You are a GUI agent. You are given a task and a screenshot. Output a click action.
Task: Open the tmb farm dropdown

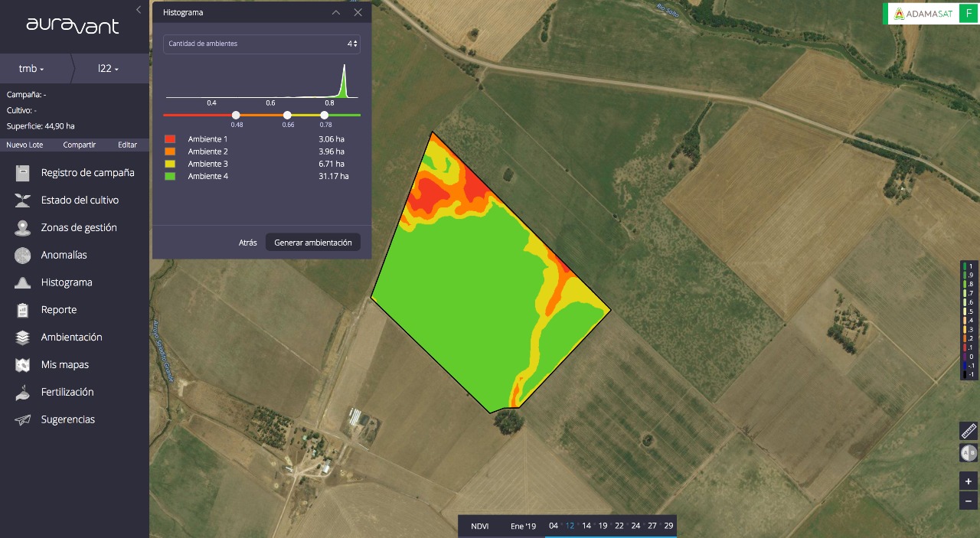31,69
